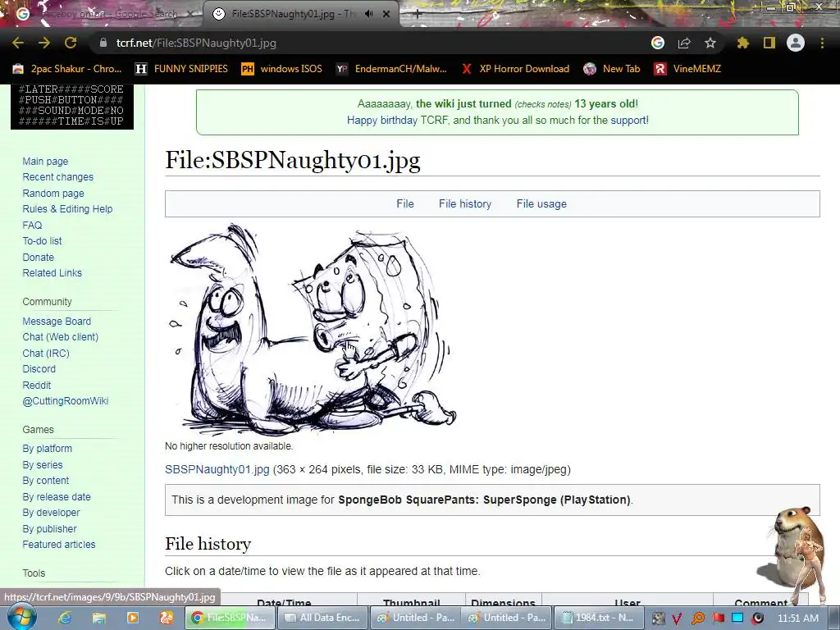Bookmark this page with the star icon
The height and width of the screenshot is (630, 840).
coord(710,43)
